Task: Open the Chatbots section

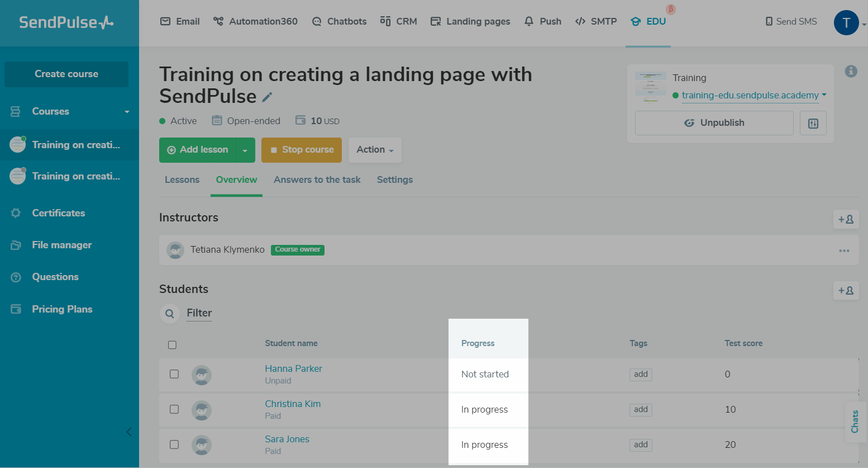Action: click(x=339, y=21)
